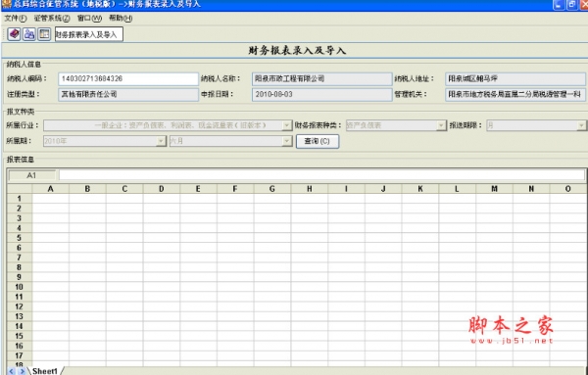Expand the 所属期 month dropdown
The image size is (588, 375).
(287, 141)
